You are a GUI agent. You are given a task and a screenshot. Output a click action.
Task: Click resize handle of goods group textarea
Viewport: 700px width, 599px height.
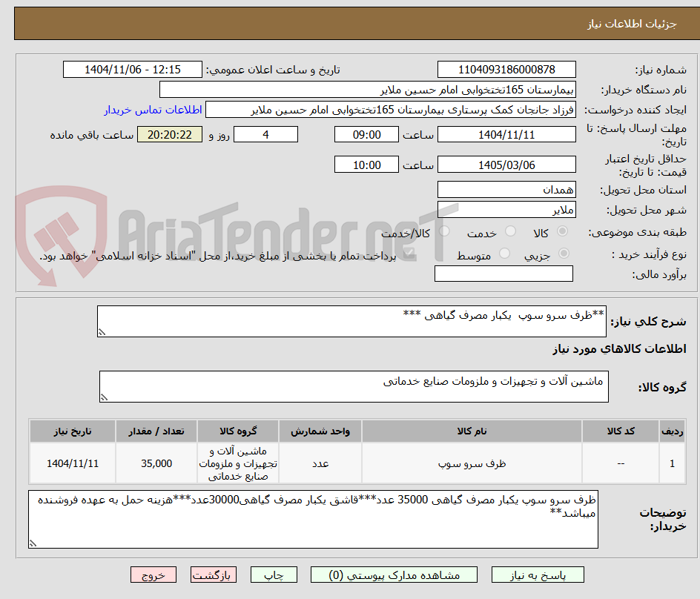(x=104, y=397)
